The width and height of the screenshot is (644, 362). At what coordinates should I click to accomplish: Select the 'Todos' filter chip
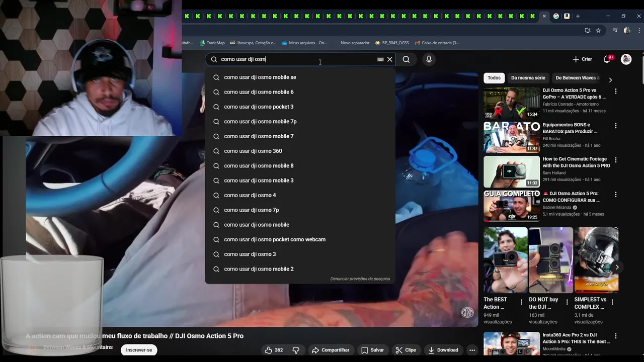click(x=494, y=78)
